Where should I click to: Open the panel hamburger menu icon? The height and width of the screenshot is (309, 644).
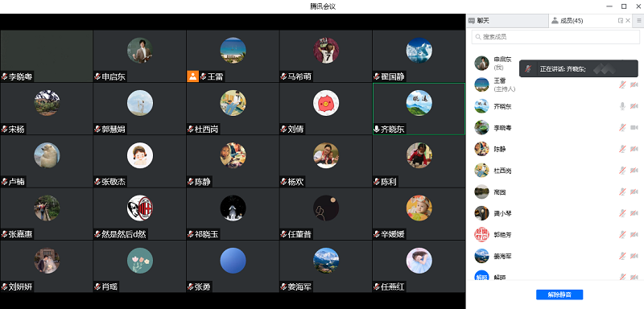point(638,20)
